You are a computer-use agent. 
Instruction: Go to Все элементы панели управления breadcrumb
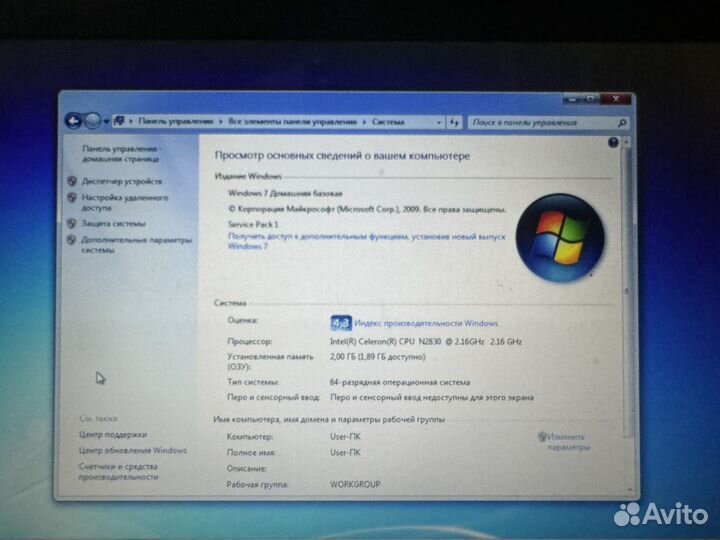(292, 121)
